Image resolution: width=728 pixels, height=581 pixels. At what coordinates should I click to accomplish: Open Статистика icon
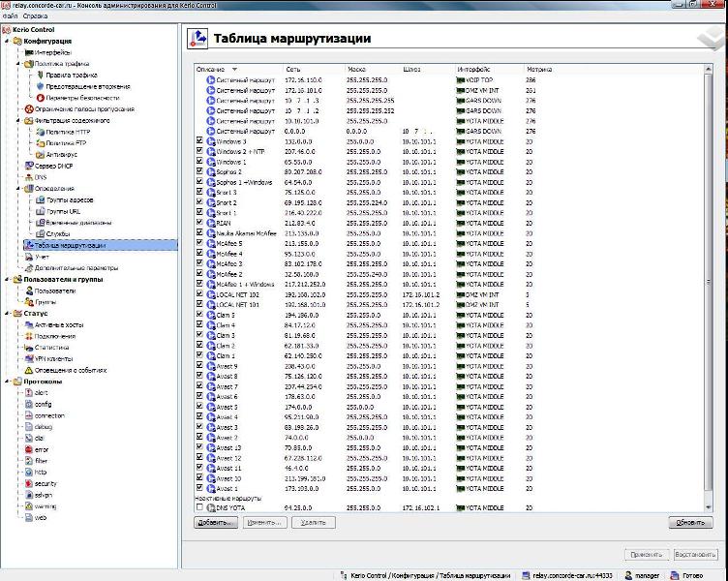[x=29, y=348]
